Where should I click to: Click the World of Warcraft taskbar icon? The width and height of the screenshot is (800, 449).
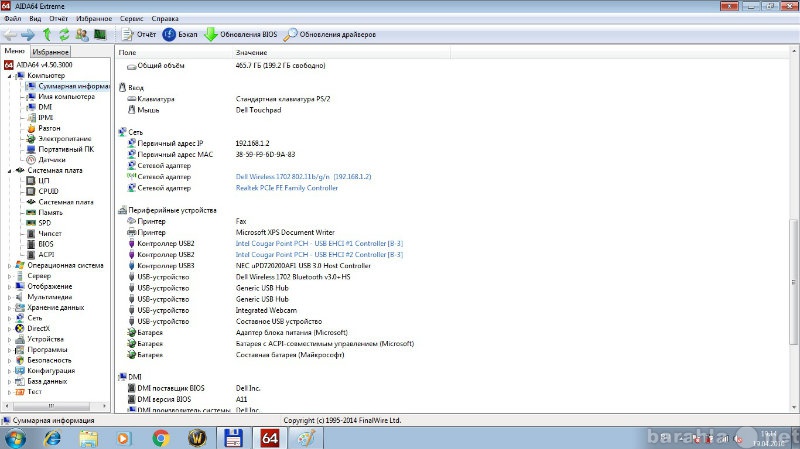[x=197, y=438]
